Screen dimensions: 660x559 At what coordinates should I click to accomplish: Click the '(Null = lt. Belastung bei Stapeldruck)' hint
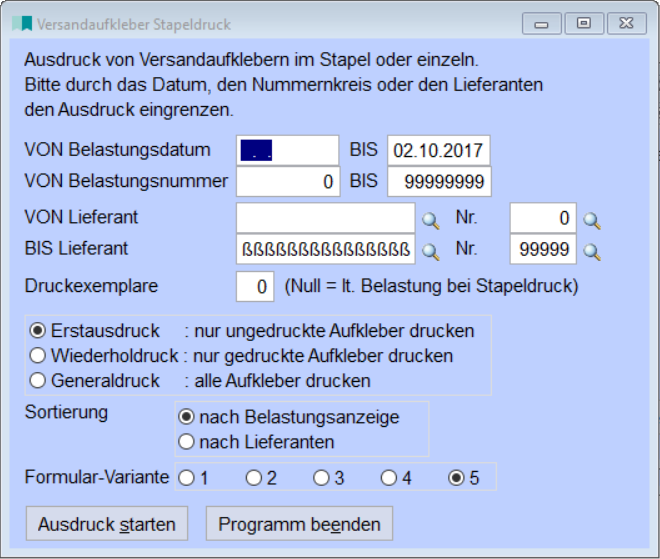pos(431,286)
